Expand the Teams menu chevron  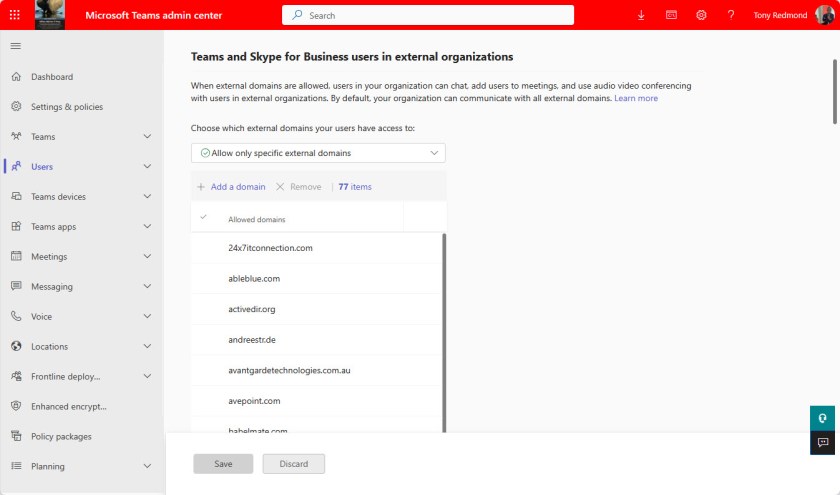(147, 137)
